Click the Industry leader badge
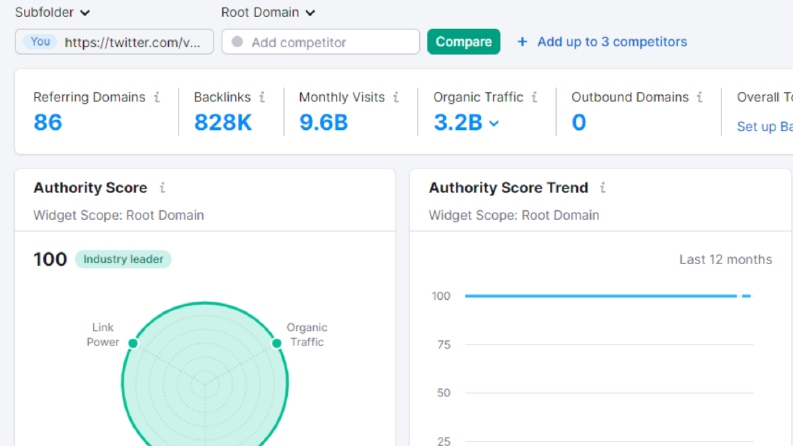 pyautogui.click(x=123, y=259)
